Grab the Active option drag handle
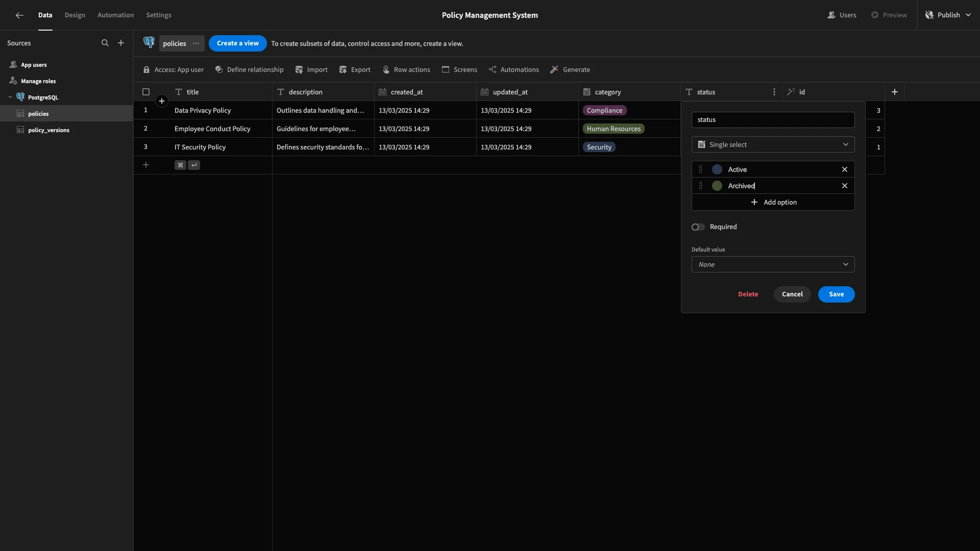The image size is (980, 551). [701, 169]
